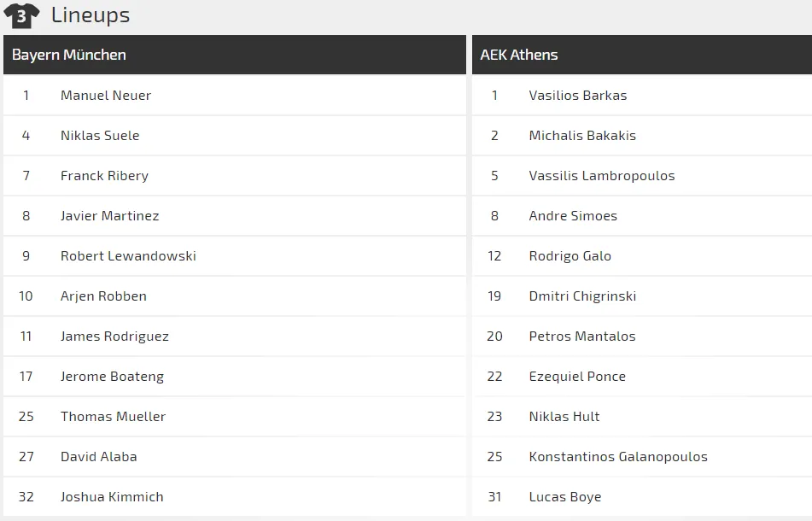Click on Robert Lewandowski's name

(x=128, y=256)
